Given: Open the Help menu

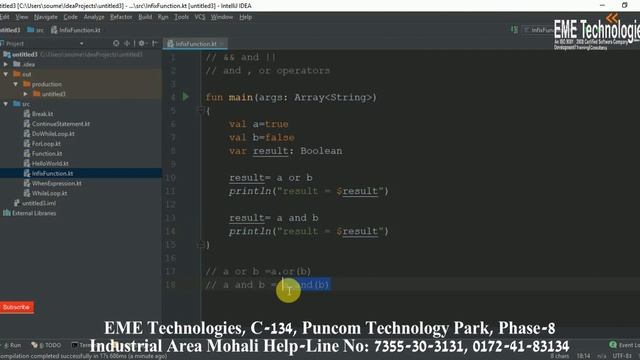Looking at the screenshot, I should point(245,17).
